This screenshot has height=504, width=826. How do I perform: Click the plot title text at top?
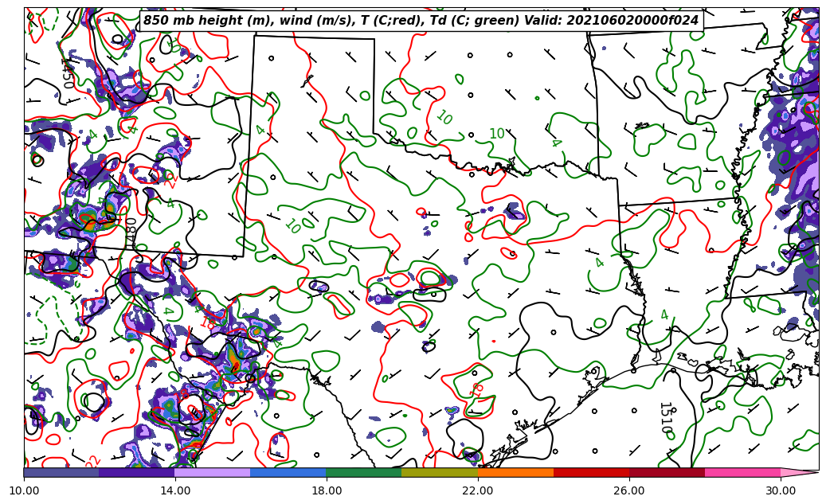click(x=421, y=21)
